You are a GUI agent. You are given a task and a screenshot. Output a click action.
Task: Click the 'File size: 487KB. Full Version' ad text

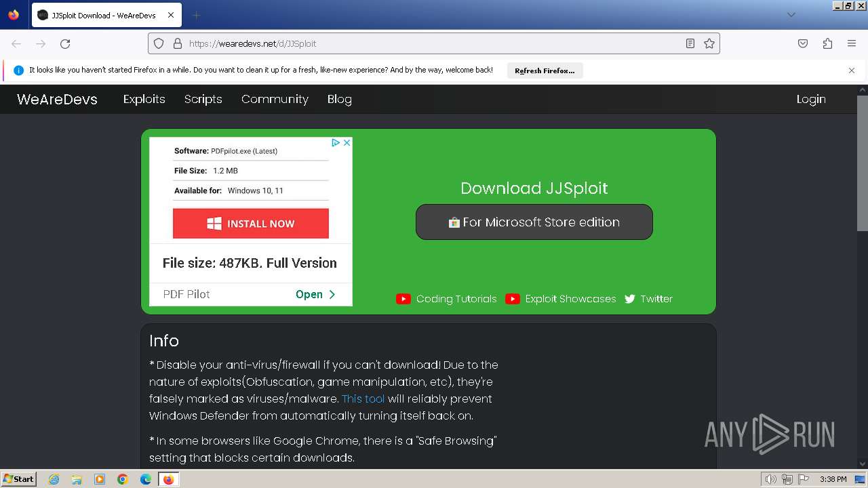click(250, 263)
